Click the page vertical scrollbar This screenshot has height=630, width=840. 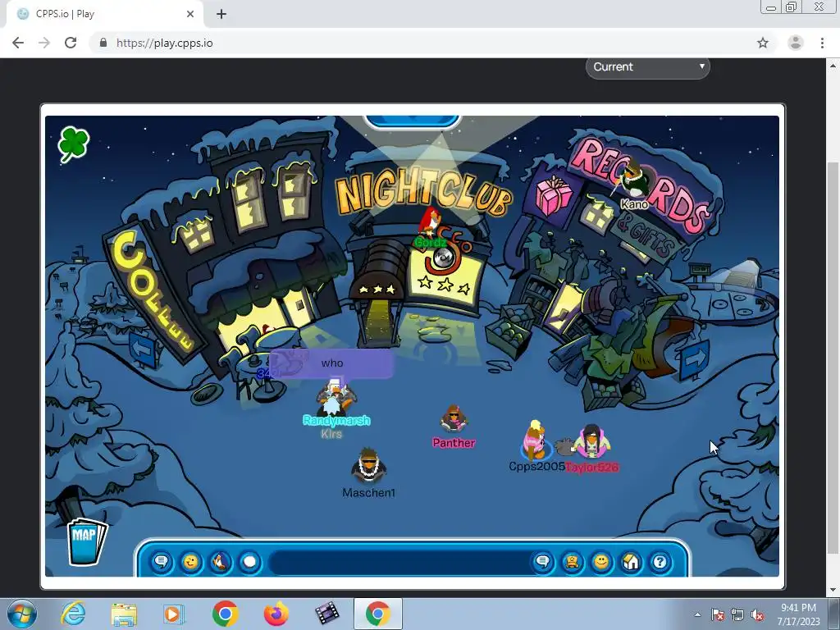click(833, 356)
